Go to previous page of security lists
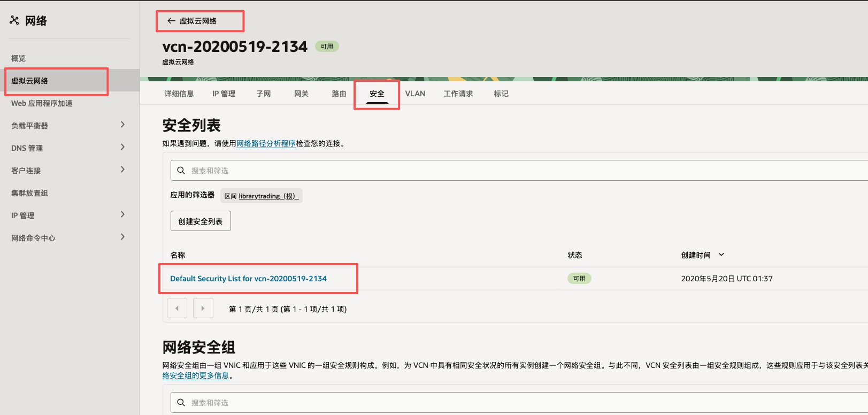Screen dimensions: 868x415 point(177,309)
